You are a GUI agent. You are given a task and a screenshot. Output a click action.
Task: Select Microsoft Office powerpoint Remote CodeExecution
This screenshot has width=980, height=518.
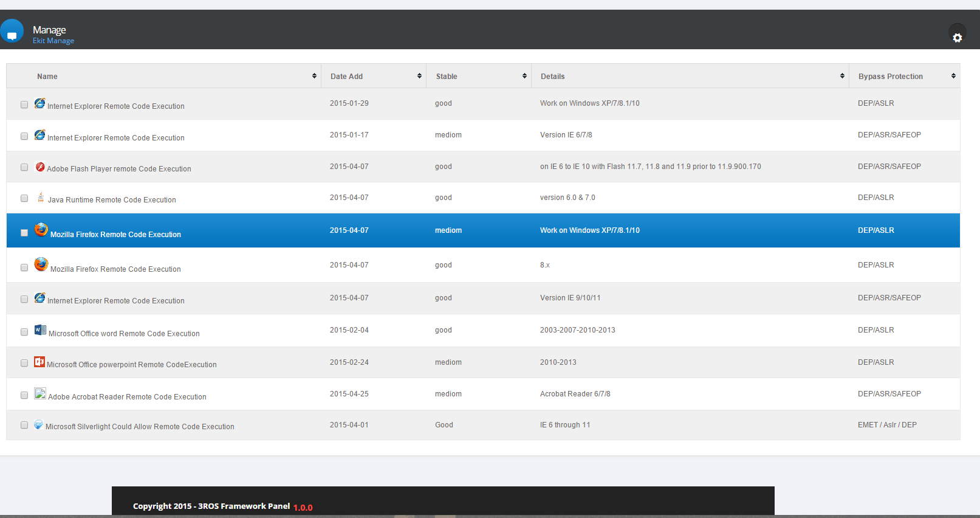(132, 365)
